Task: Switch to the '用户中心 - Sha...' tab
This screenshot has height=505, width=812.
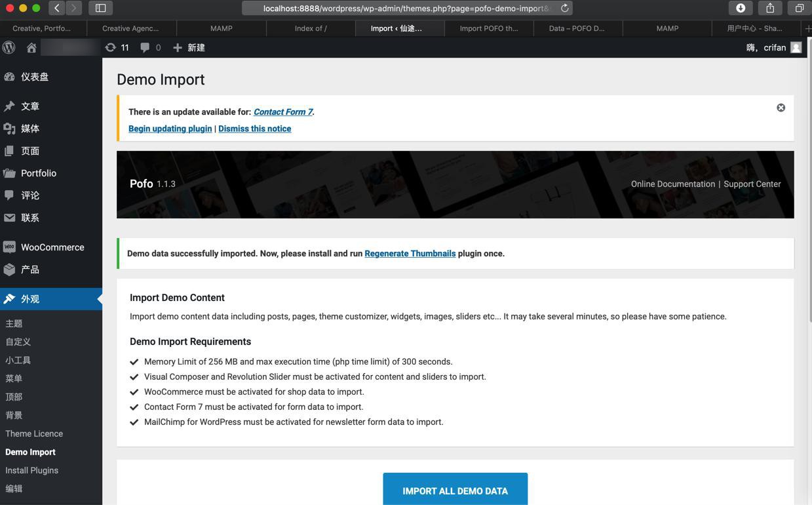Action: pyautogui.click(x=755, y=28)
